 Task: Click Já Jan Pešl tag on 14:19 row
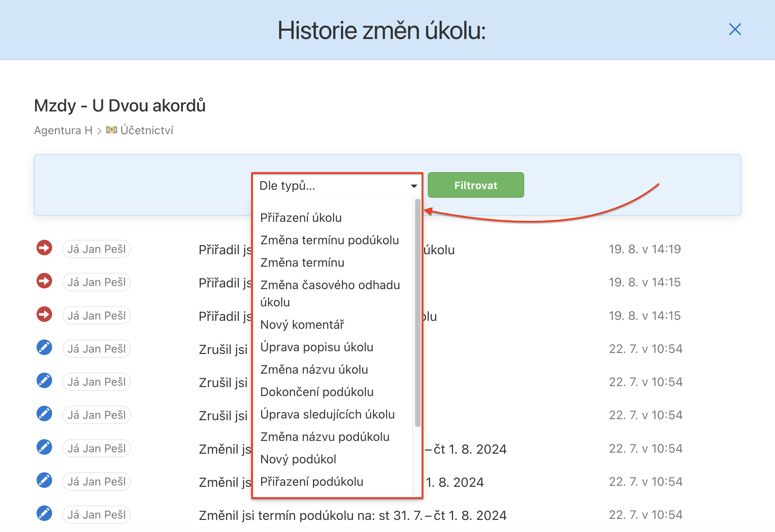coord(97,249)
